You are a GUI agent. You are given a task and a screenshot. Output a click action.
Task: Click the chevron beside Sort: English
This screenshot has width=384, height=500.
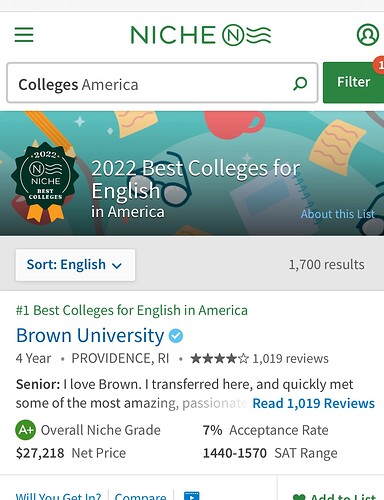[x=117, y=266]
